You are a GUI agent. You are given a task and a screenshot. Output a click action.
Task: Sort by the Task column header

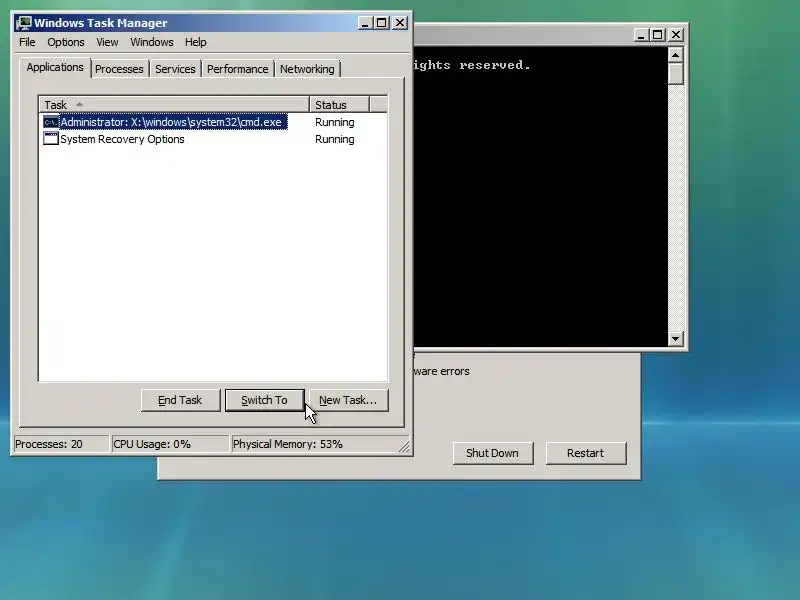[x=173, y=105]
